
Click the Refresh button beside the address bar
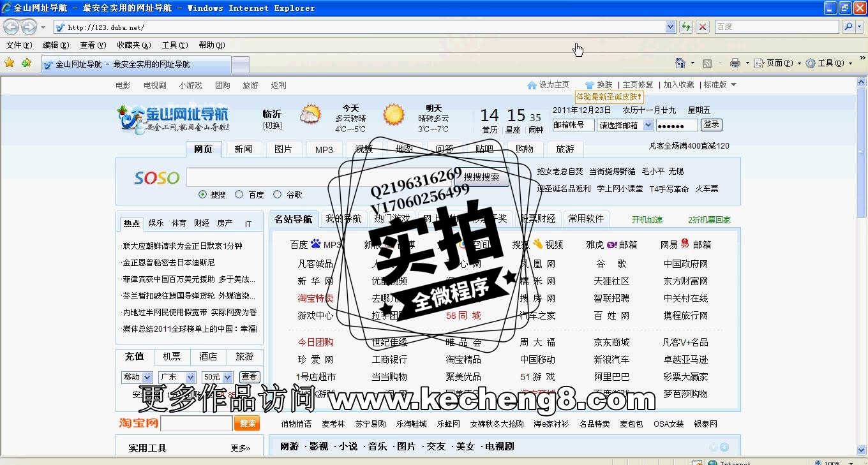pos(686,27)
